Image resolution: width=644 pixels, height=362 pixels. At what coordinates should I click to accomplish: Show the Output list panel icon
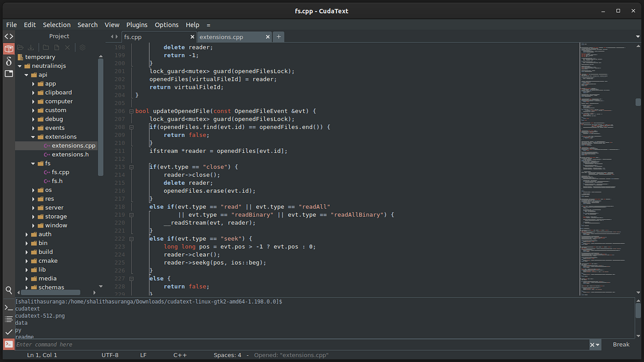[9, 319]
